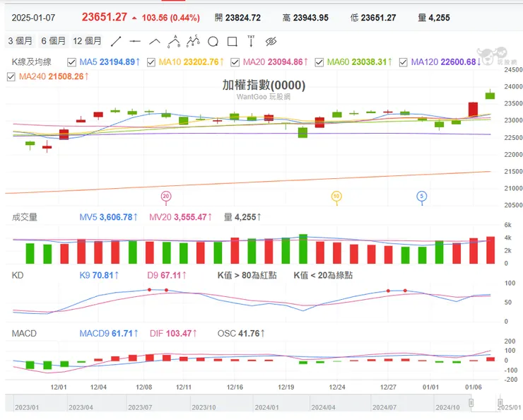Image resolution: width=523 pixels, height=420 pixels.
Task: Select the rectangle drawing tool
Action: (232, 42)
